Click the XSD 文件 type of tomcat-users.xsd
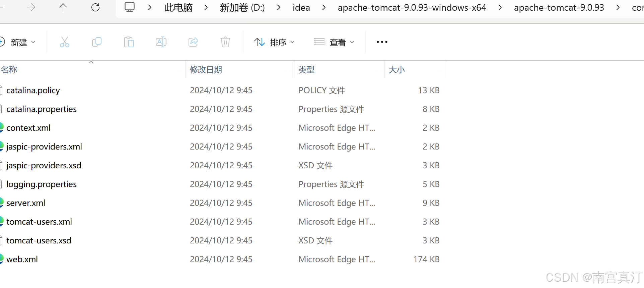This screenshot has width=644, height=288. (315, 240)
